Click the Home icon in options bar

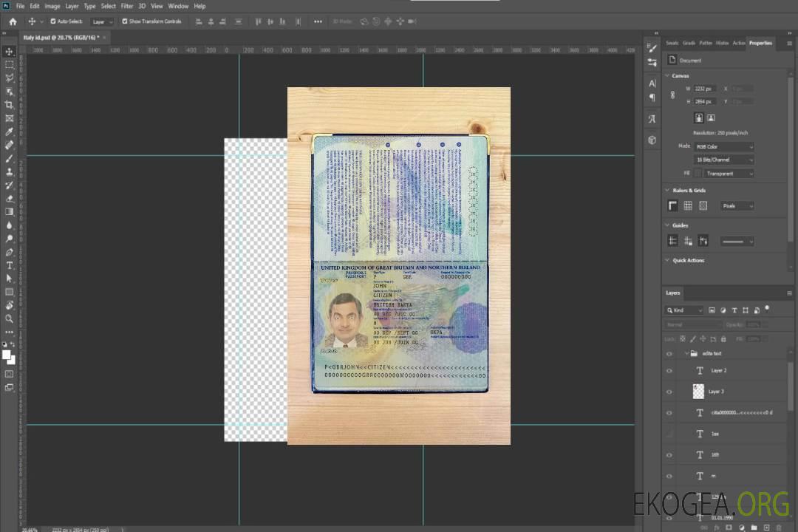pyautogui.click(x=13, y=21)
